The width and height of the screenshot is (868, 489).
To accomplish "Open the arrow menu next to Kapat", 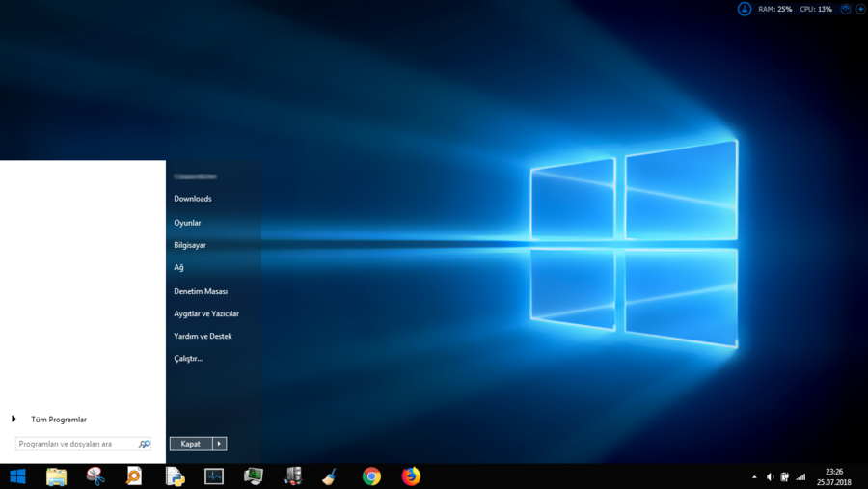I will pos(219,444).
